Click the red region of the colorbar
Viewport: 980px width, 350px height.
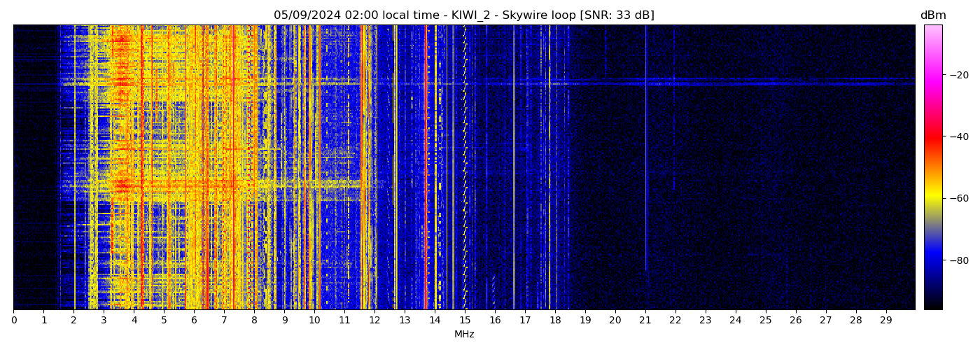pyautogui.click(x=932, y=136)
